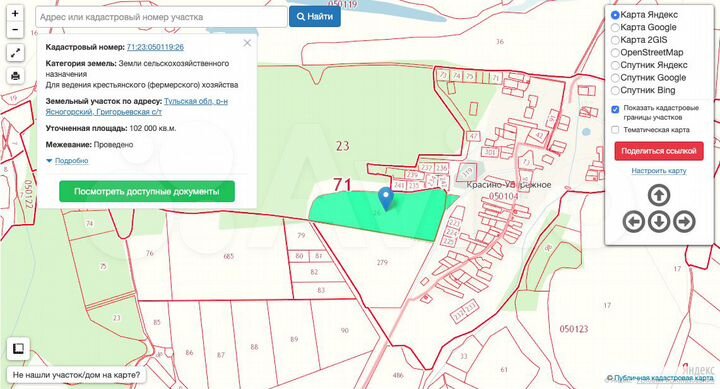Click parcel 279 on the map

click(x=382, y=263)
